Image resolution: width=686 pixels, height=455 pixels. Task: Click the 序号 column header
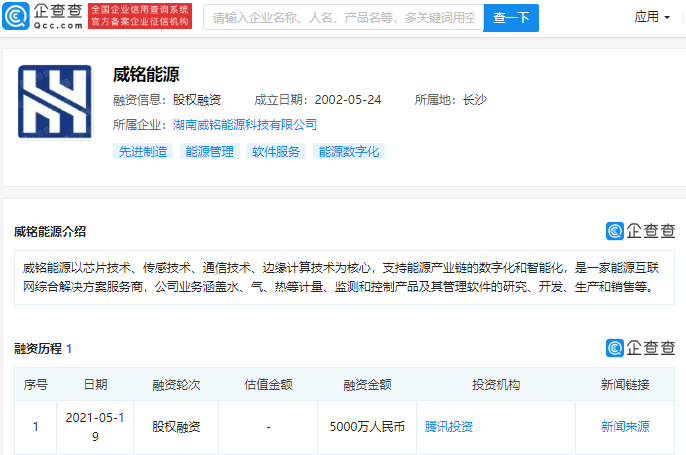[x=35, y=385]
